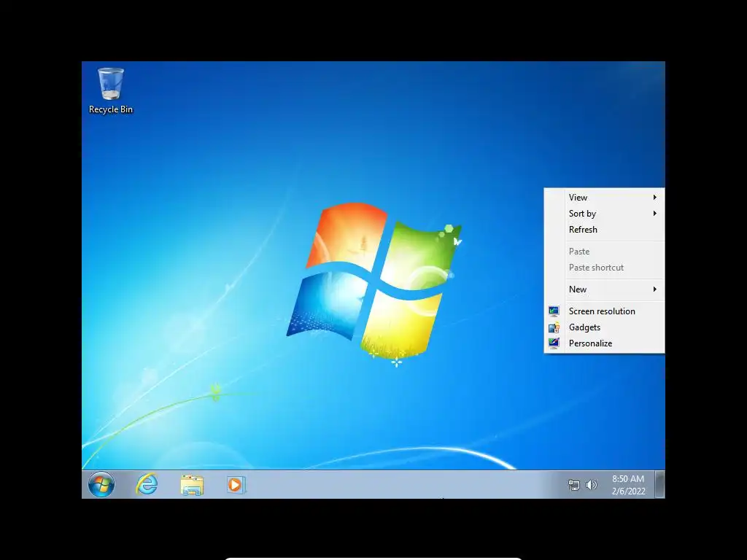Click the 2/6/2022 date in the tray
This screenshot has height=560, width=747.
(628, 491)
